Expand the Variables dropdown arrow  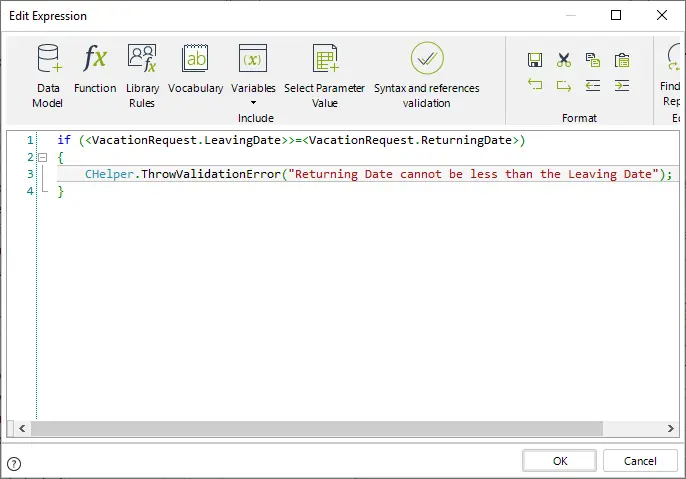point(253,103)
